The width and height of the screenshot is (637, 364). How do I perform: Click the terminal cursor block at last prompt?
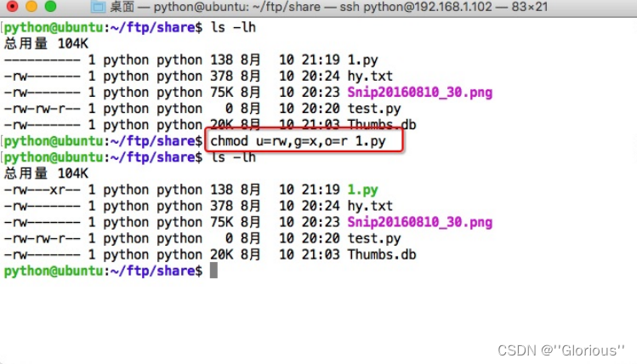[213, 270]
